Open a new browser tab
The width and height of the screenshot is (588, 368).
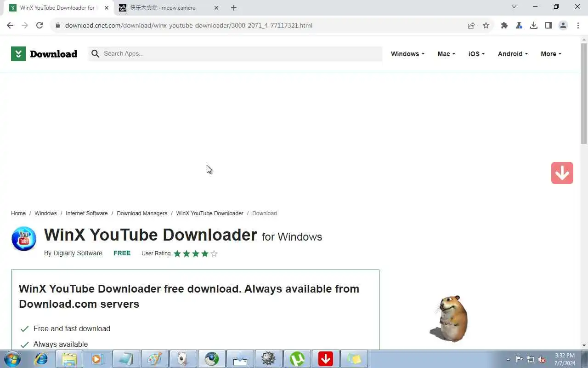234,8
